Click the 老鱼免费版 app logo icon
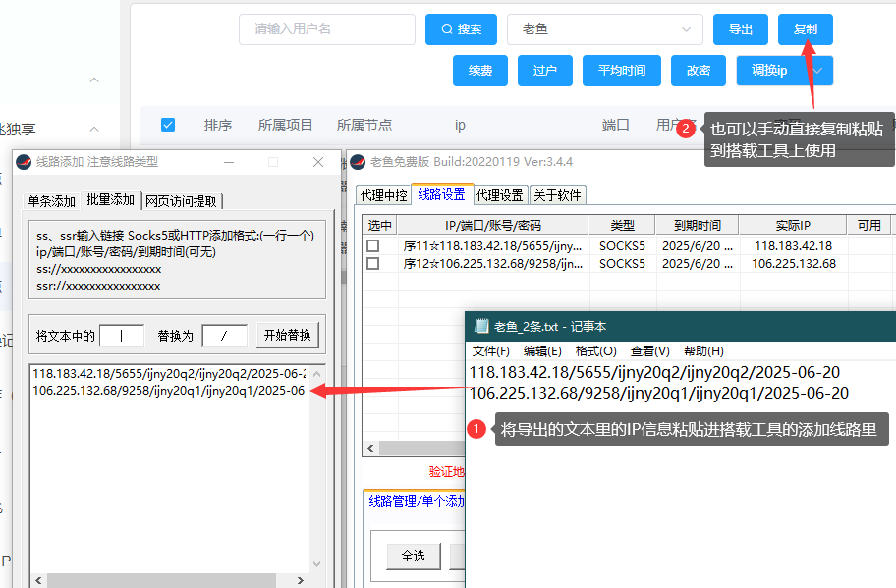The width and height of the screenshot is (896, 588). pos(357,162)
